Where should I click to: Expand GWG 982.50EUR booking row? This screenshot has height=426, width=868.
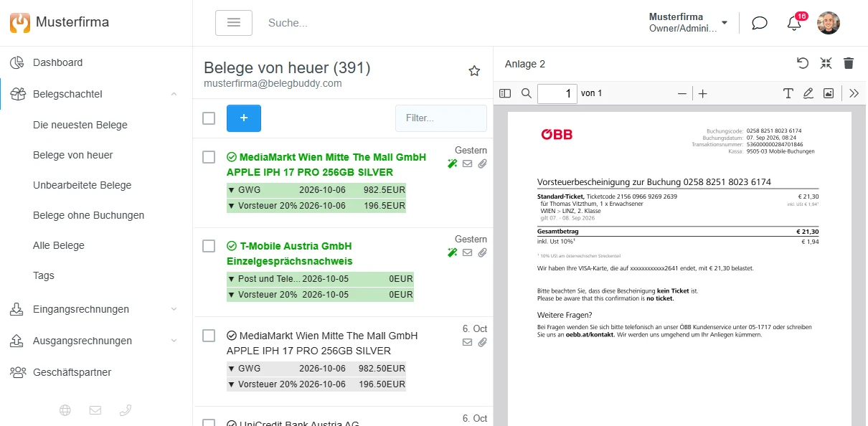(x=316, y=368)
